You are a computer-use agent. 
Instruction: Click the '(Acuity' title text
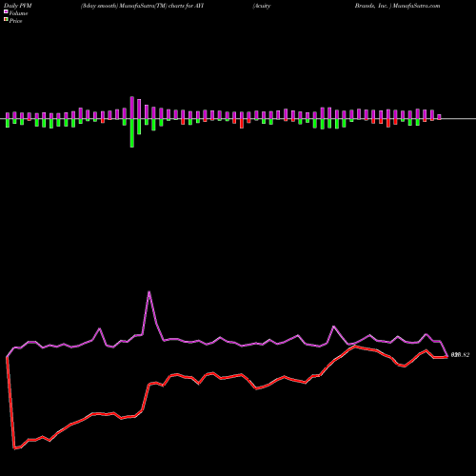[262, 6]
